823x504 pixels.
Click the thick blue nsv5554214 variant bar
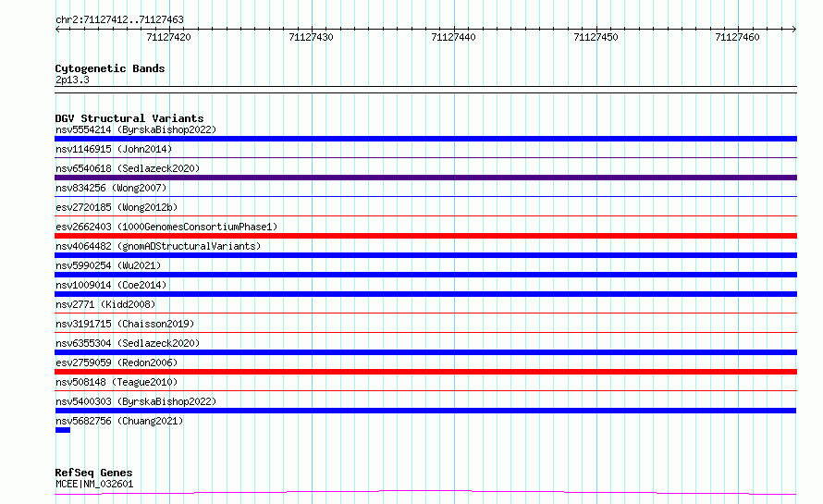[425, 139]
